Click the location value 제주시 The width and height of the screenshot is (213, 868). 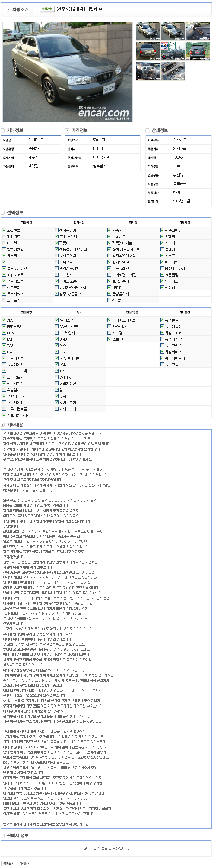[33, 157]
